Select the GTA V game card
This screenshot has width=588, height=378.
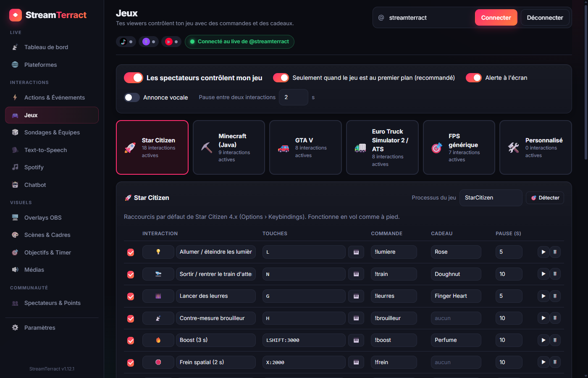[x=305, y=147]
